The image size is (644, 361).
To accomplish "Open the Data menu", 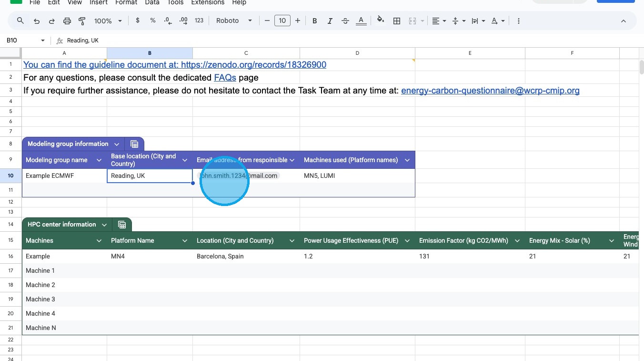I will (x=152, y=2).
